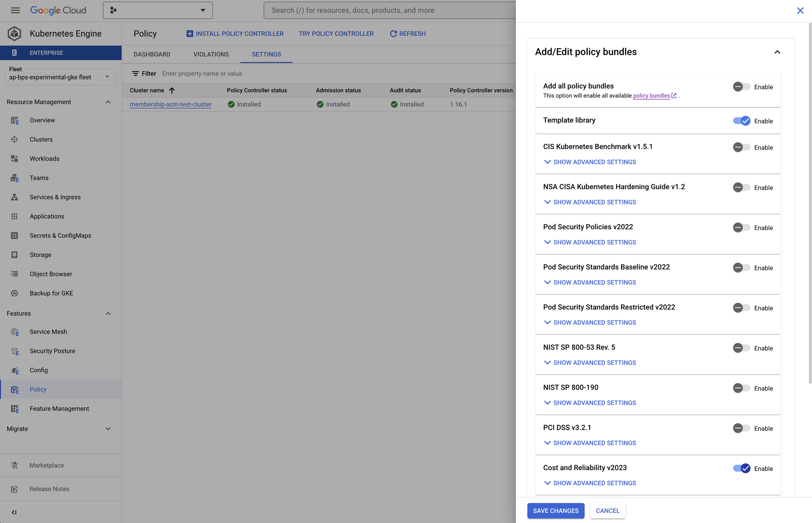The height and width of the screenshot is (523, 812).
Task: Open membership-acm-test-cluster link
Action: point(171,104)
